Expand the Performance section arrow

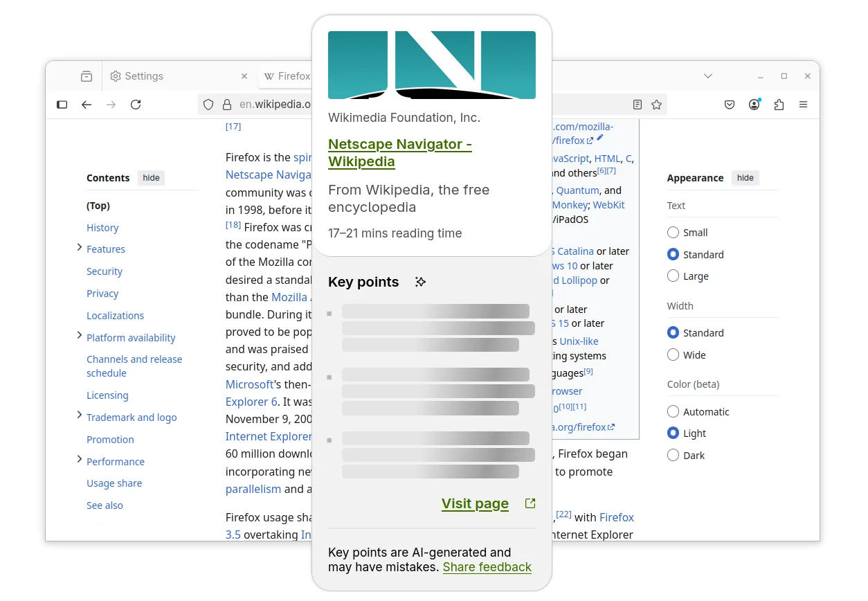click(80, 460)
